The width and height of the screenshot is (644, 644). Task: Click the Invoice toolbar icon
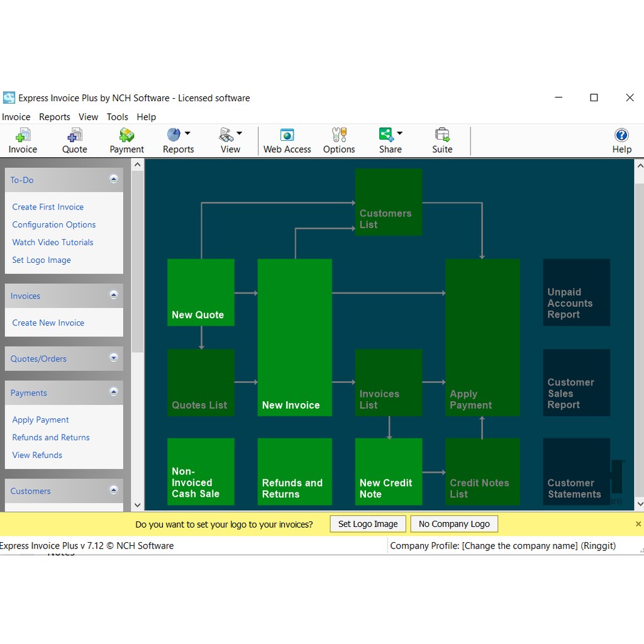click(x=23, y=135)
